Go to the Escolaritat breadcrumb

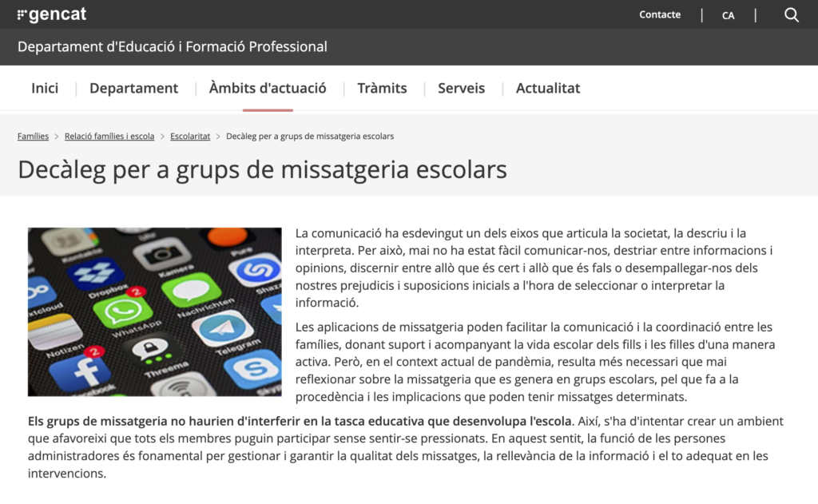(x=190, y=137)
